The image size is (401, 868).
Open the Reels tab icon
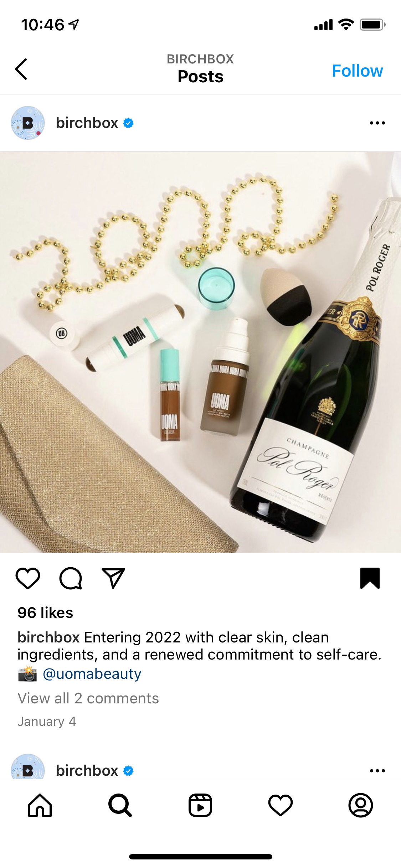[200, 805]
